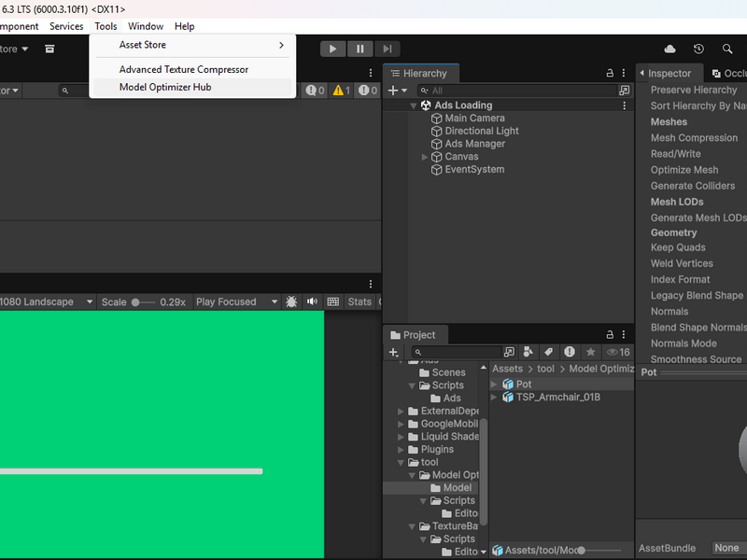Click the Pause button in the toolbar
Image resolution: width=747 pixels, height=560 pixels.
coord(360,49)
